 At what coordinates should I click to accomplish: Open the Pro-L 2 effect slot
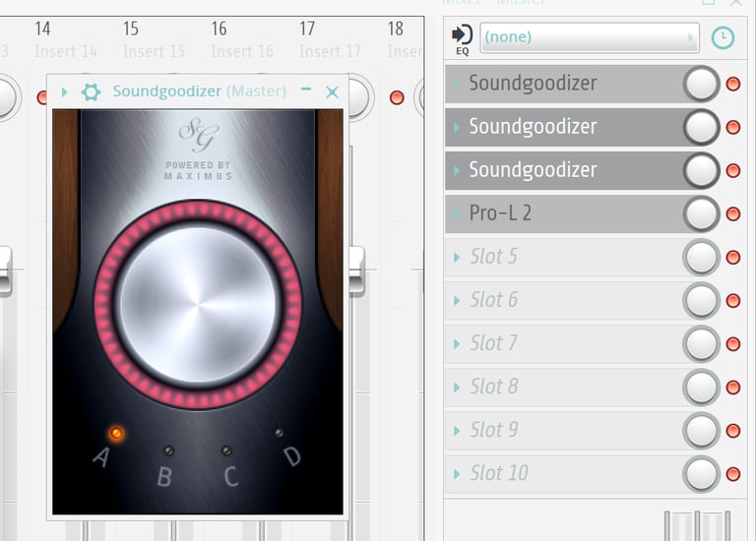click(564, 213)
